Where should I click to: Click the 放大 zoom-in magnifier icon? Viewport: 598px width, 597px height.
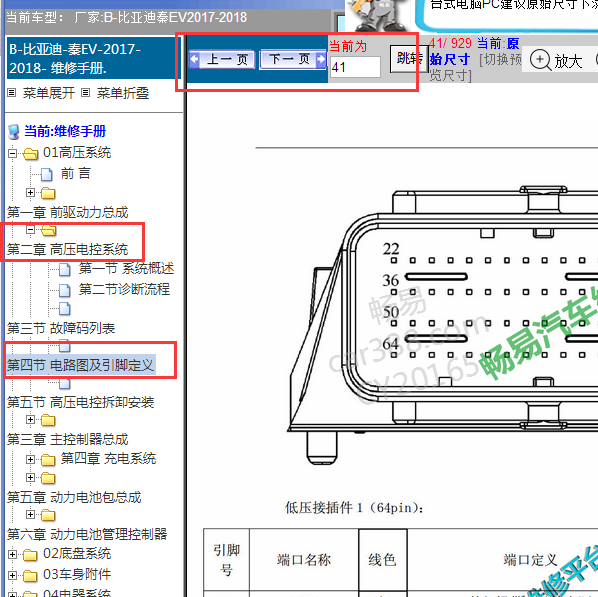540,60
